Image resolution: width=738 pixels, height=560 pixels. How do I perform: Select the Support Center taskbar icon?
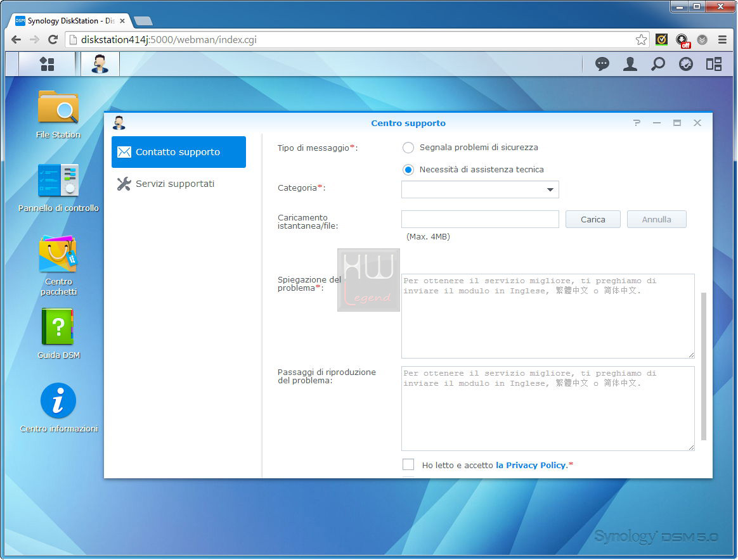pos(100,64)
